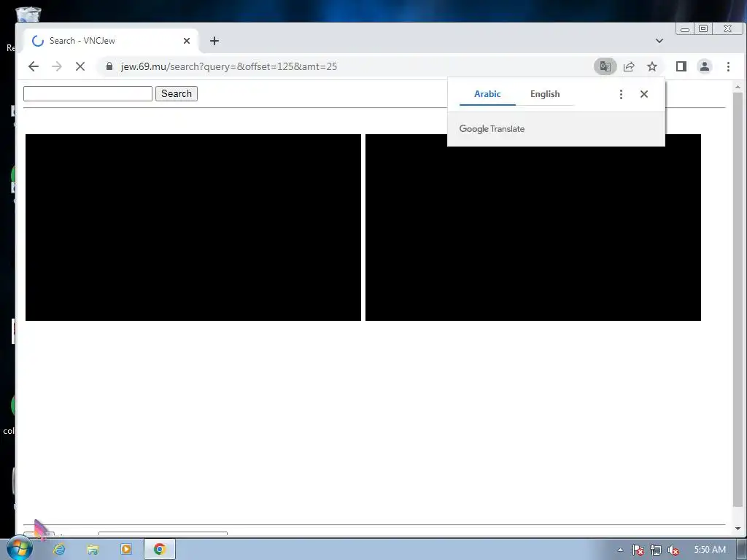The height and width of the screenshot is (560, 747).
Task: Open Windows Explorer from taskbar
Action: [93, 550]
